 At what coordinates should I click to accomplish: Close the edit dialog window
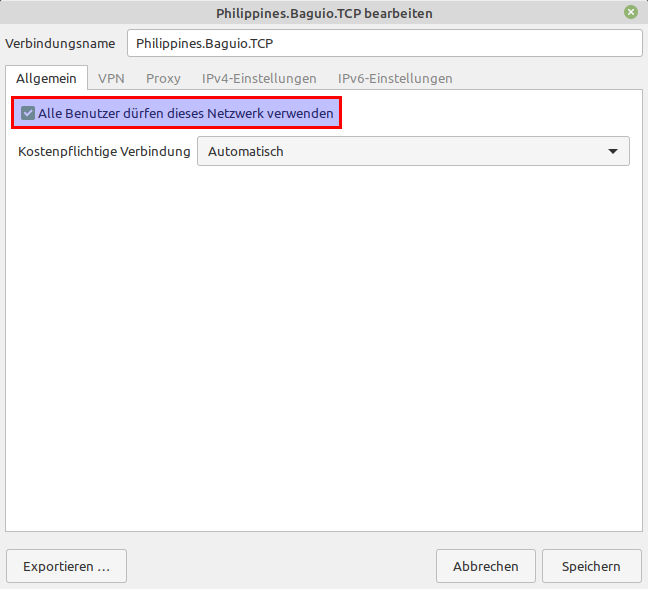(631, 12)
